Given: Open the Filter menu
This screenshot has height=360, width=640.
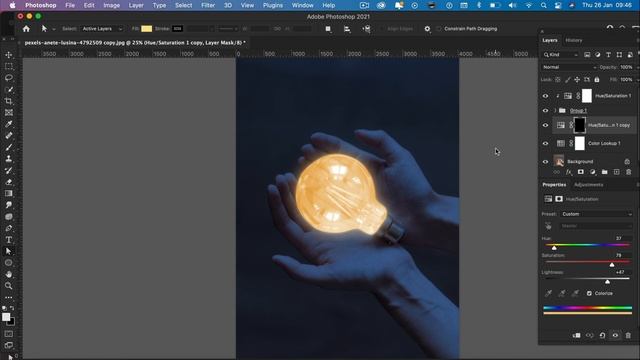Looking at the screenshot, I should click(x=208, y=5).
